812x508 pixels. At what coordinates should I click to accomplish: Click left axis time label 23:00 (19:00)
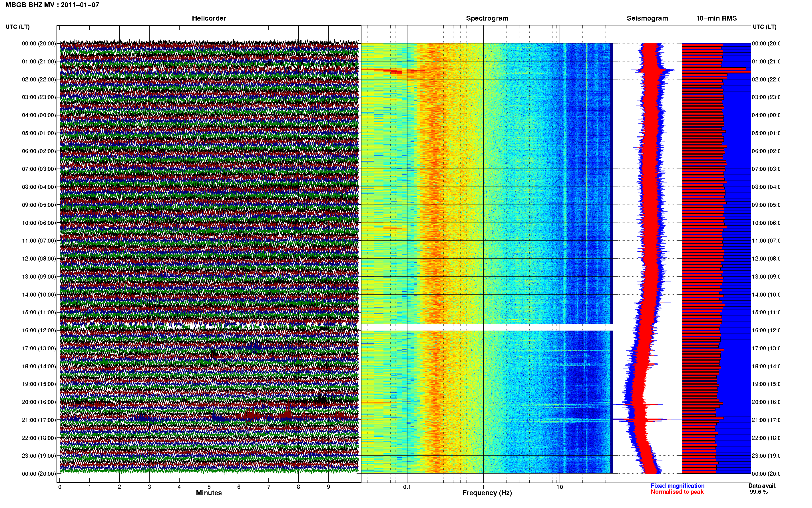39,456
